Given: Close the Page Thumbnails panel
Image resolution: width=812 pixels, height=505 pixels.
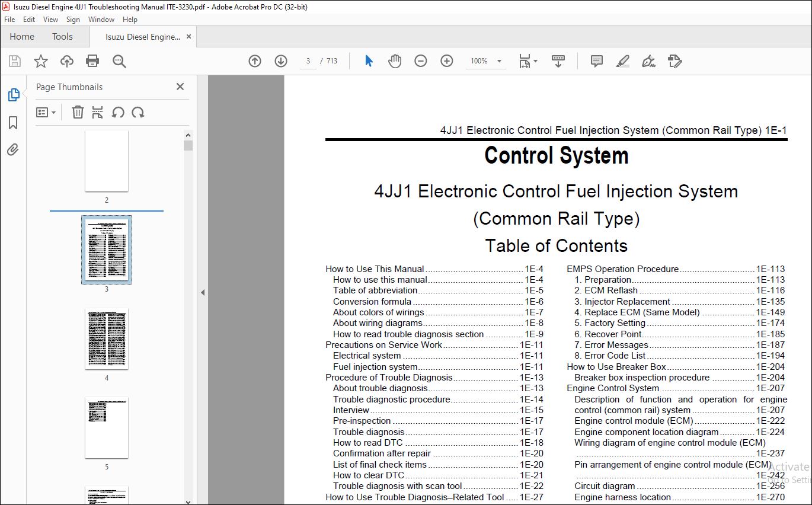Looking at the screenshot, I should click(180, 87).
